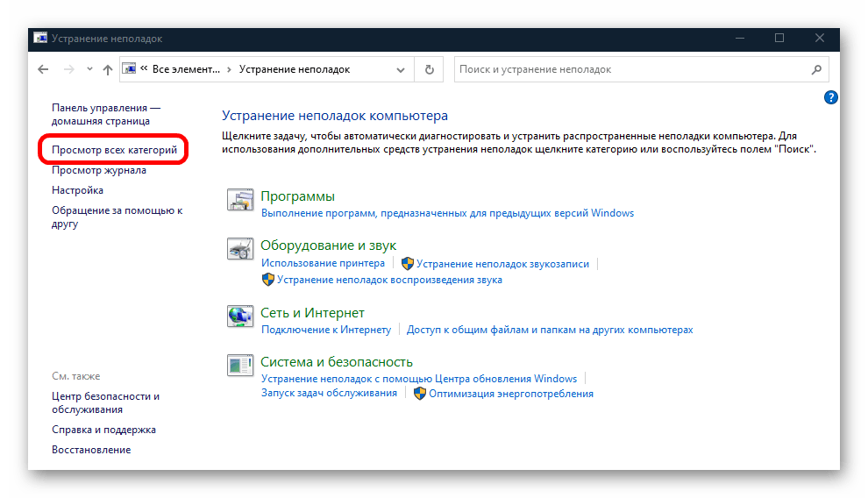Minimize the Устранение неполадок window

pos(740,39)
